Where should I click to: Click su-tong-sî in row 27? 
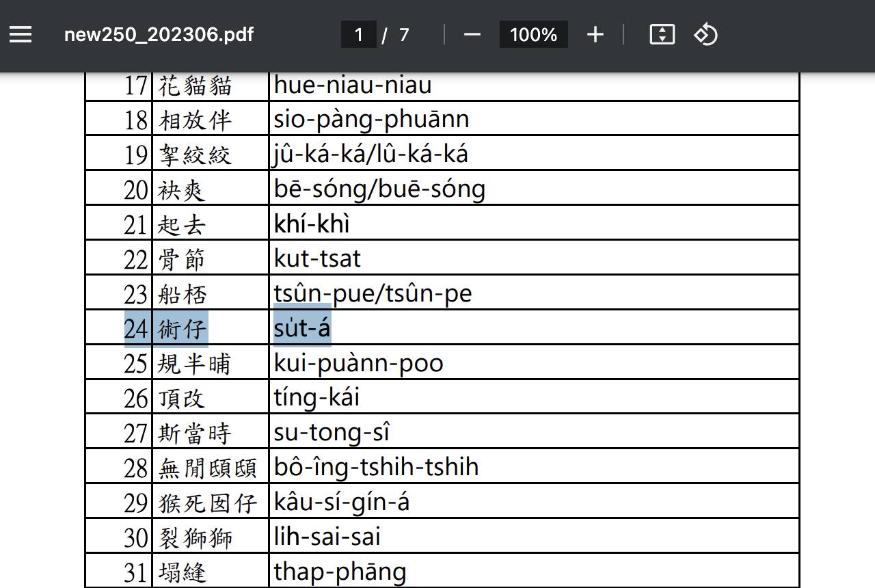pos(332,433)
